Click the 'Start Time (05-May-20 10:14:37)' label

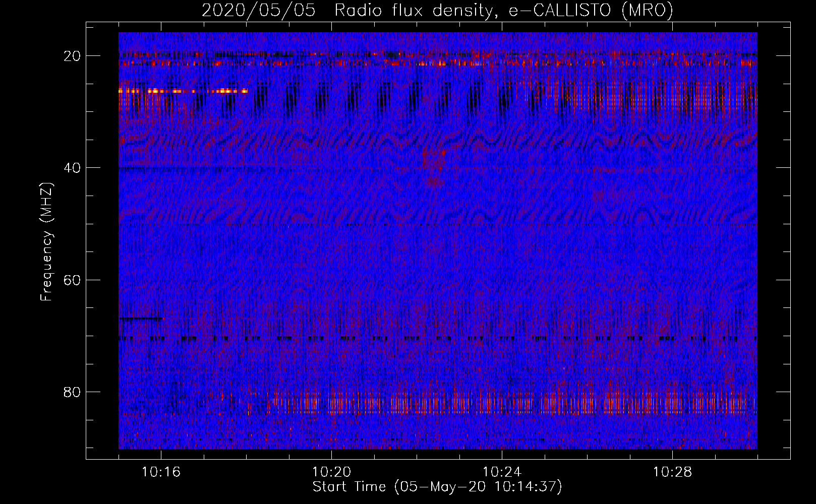pos(437,487)
